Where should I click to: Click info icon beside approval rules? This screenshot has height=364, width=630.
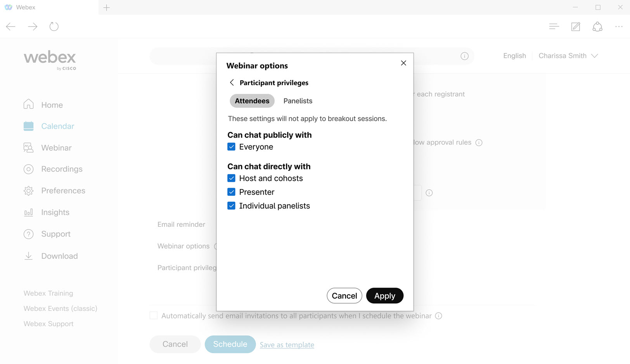479,143
